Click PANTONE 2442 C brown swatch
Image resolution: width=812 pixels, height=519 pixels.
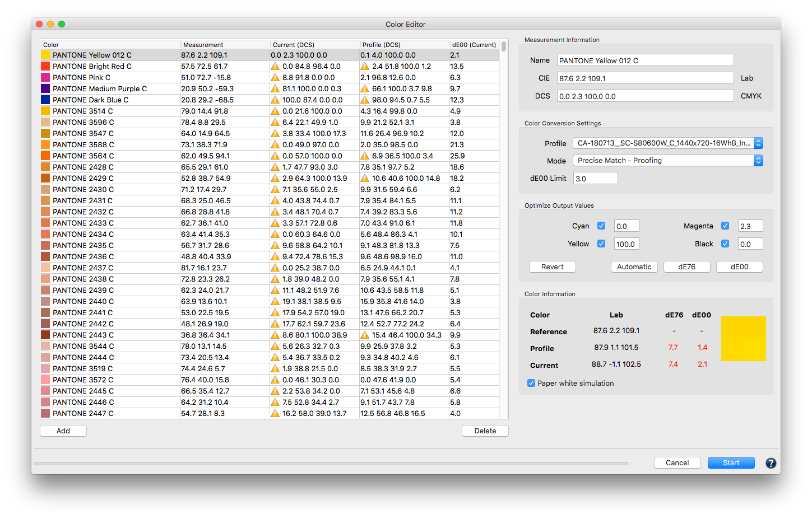(x=45, y=324)
